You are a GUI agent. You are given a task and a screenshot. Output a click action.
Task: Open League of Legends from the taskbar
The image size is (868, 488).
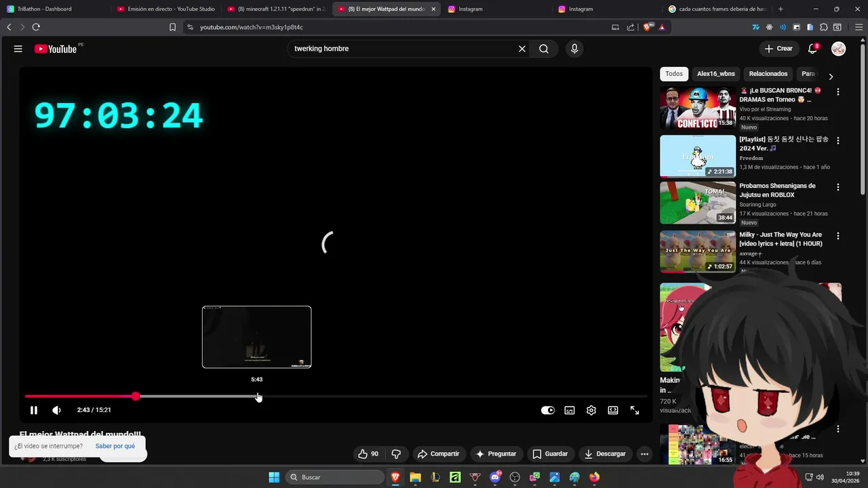click(x=435, y=477)
